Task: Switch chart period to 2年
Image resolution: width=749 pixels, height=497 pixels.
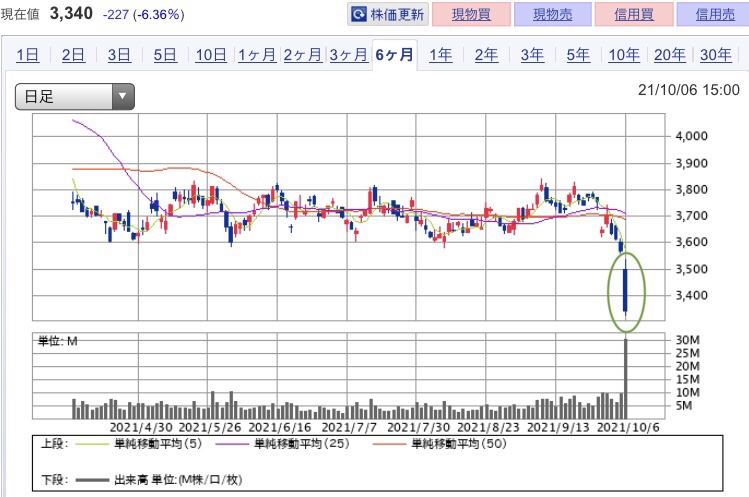Action: pos(486,55)
